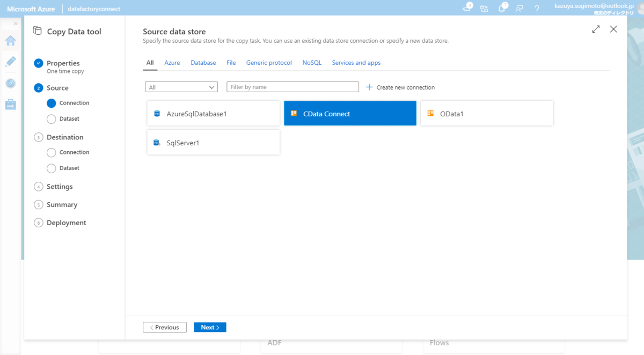The height and width of the screenshot is (355, 644).
Task: Select the OData1 connection tile
Action: pos(487,113)
